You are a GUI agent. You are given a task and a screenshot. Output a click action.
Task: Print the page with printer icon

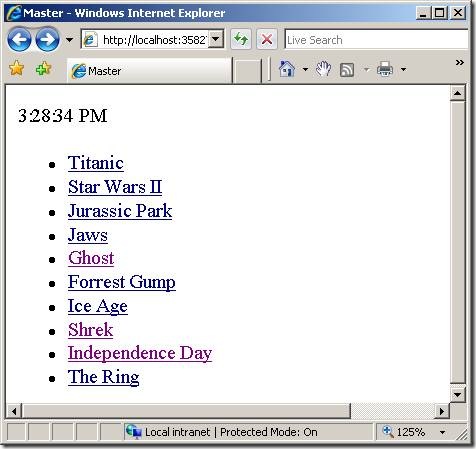[385, 69]
